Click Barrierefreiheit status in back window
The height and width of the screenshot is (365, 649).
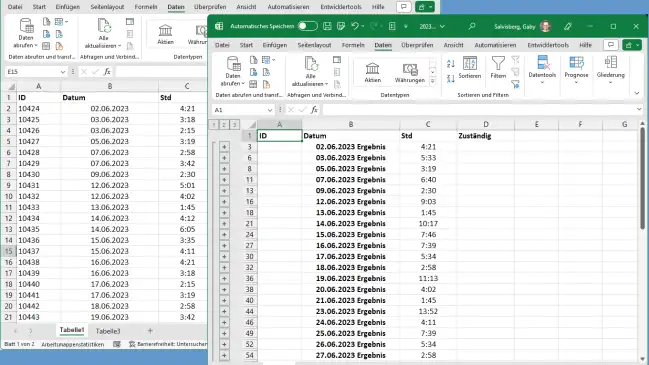[168, 344]
